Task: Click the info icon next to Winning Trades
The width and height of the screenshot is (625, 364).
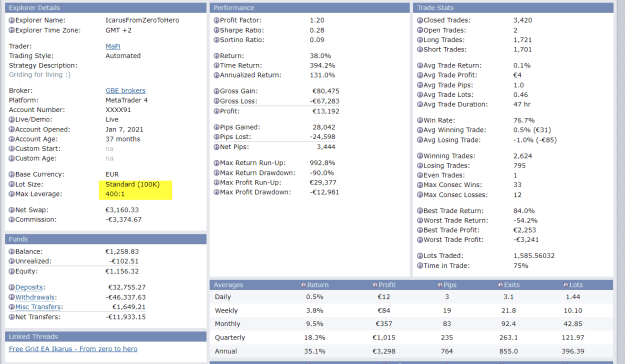Action: (420, 156)
